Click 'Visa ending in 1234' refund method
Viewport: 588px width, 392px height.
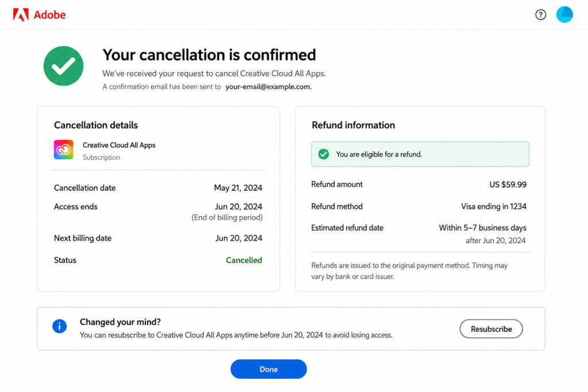pos(493,207)
